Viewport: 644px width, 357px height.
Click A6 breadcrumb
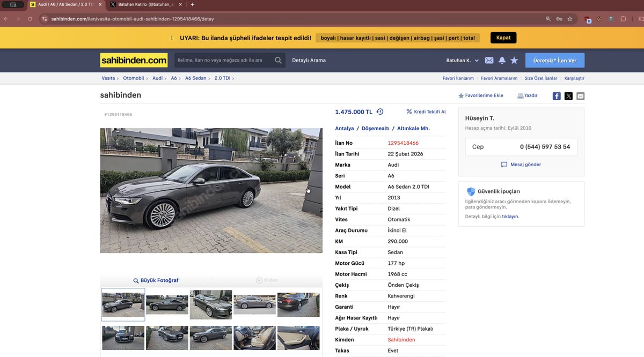[174, 78]
